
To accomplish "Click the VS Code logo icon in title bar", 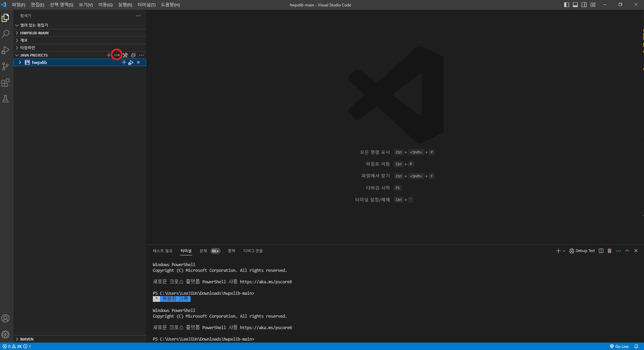I will click(4, 5).
